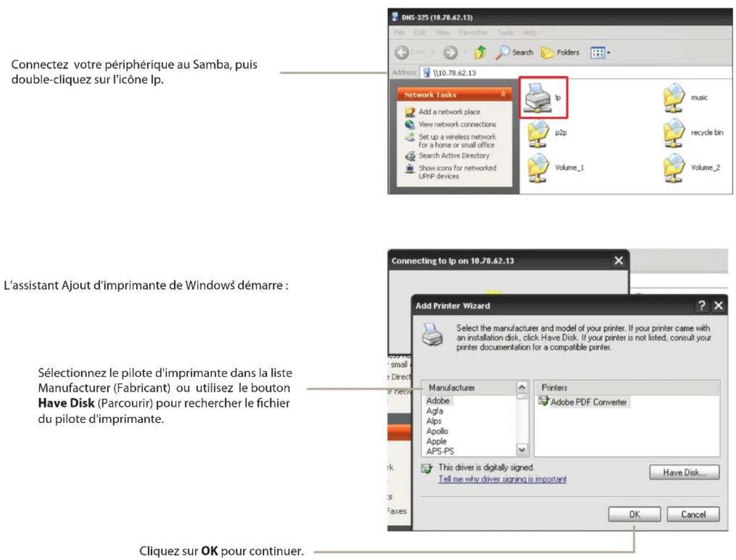Click Search Active Directory
This screenshot has width=736, height=560.
[454, 156]
